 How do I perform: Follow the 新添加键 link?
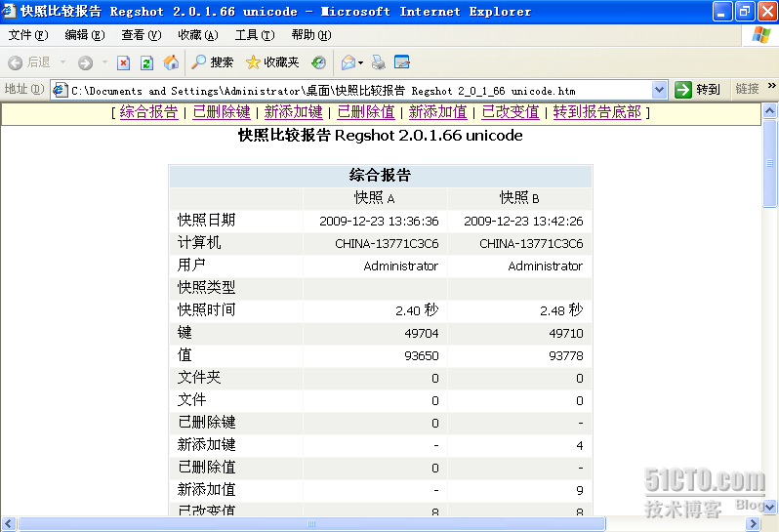coord(294,112)
